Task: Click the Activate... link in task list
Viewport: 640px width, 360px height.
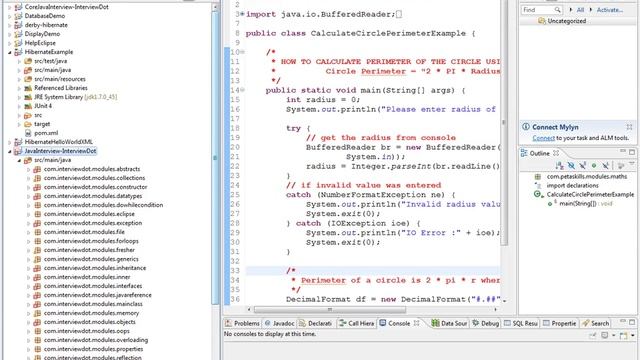Action: point(610,10)
